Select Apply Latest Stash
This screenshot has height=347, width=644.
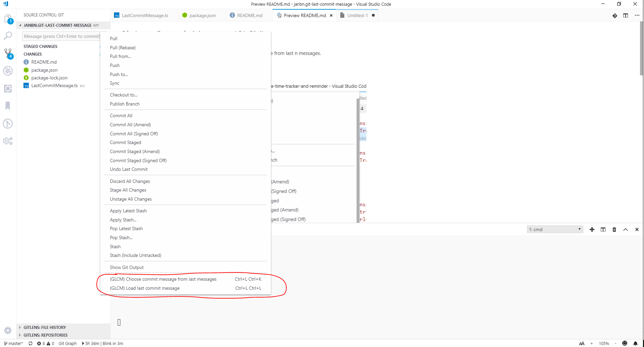pos(185,211)
